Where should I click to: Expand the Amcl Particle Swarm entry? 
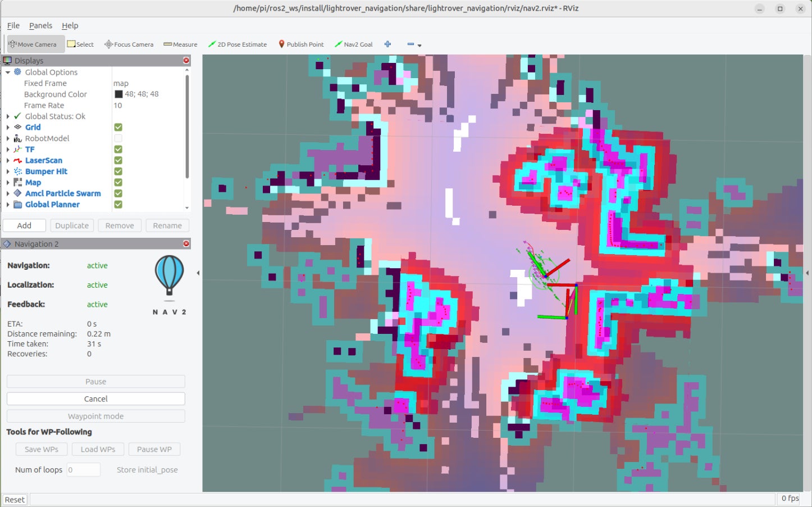(x=8, y=193)
